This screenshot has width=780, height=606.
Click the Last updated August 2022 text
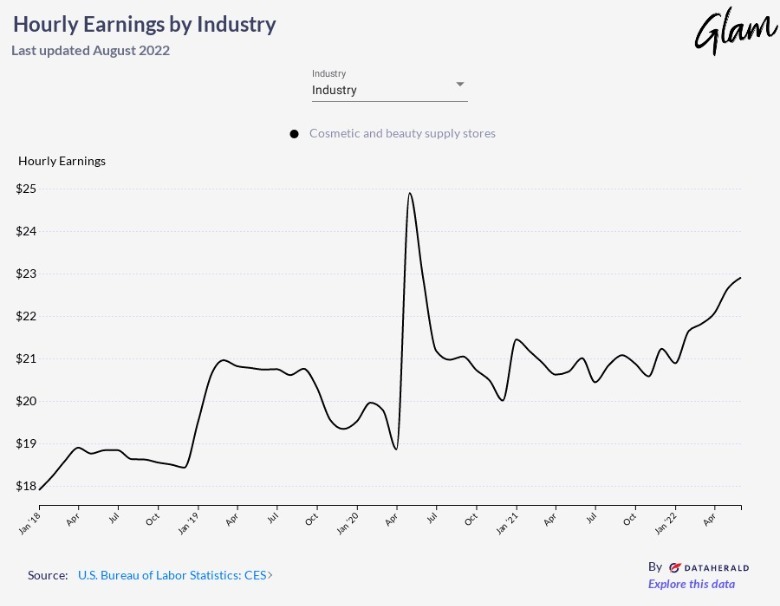point(91,50)
